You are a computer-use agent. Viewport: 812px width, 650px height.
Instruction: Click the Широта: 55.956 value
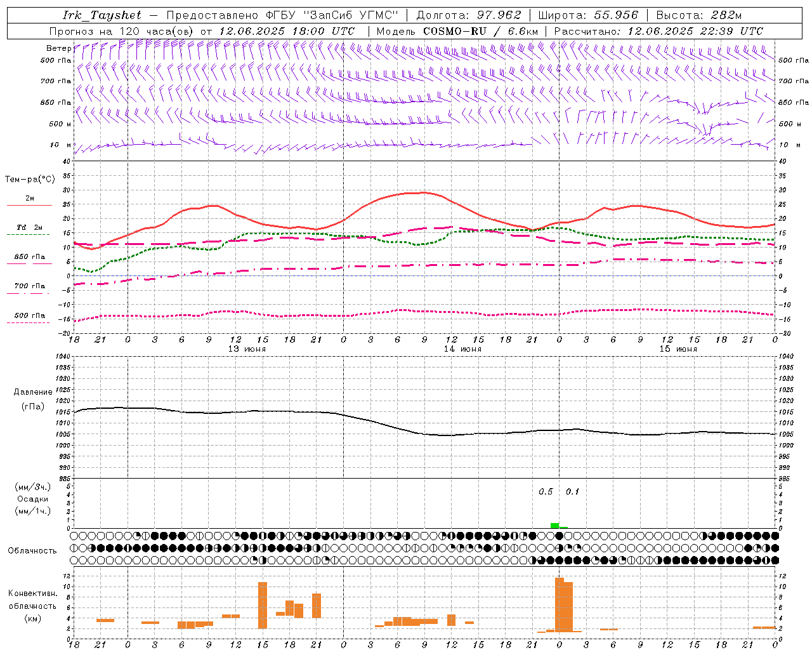[x=588, y=15]
